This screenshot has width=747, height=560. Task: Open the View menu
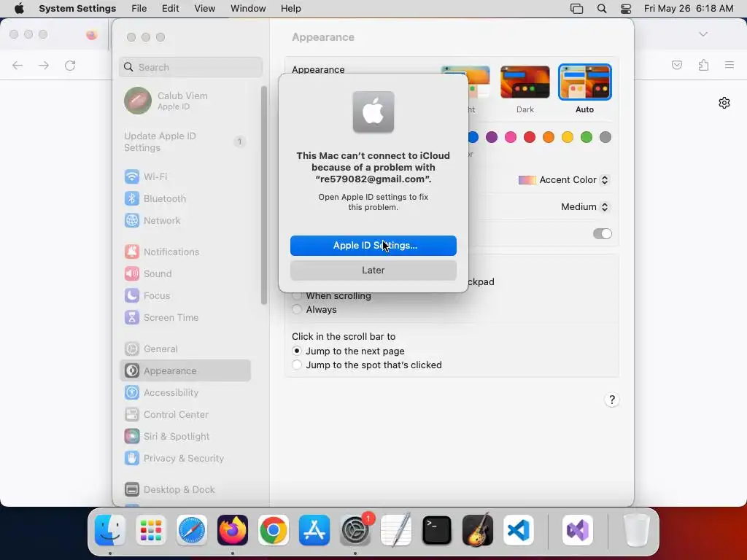click(205, 9)
